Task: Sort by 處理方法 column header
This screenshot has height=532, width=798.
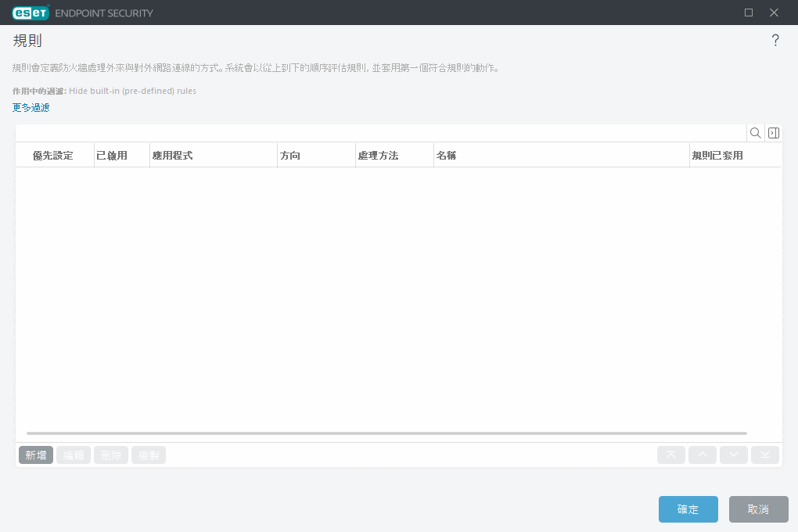Action: (x=378, y=156)
